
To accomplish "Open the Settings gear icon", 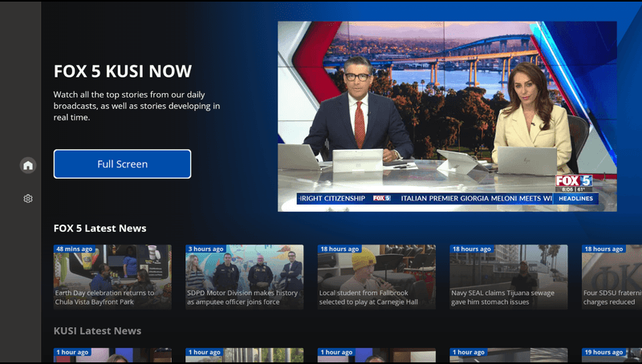I will point(28,198).
